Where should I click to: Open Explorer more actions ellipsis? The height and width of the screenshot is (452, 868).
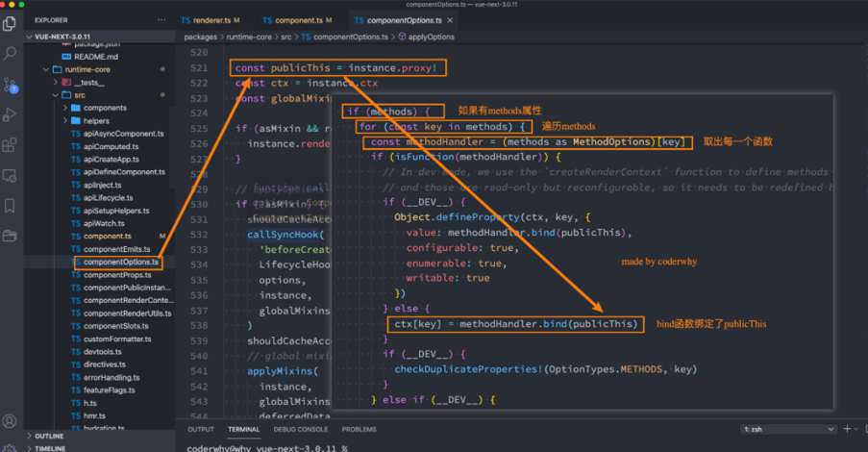[x=161, y=20]
